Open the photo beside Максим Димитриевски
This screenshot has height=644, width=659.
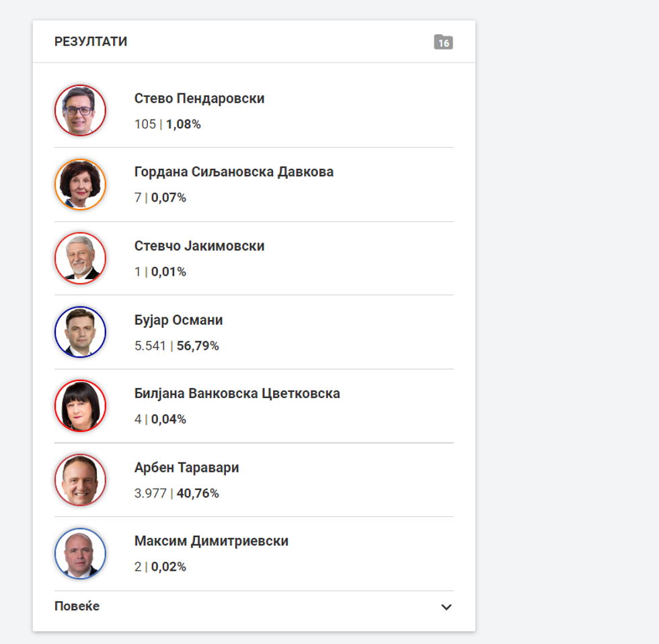[80, 553]
